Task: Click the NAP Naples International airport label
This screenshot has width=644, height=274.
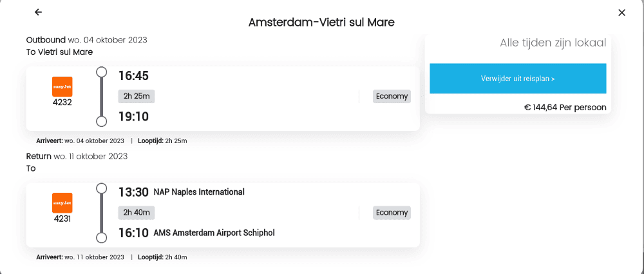Action: [199, 191]
